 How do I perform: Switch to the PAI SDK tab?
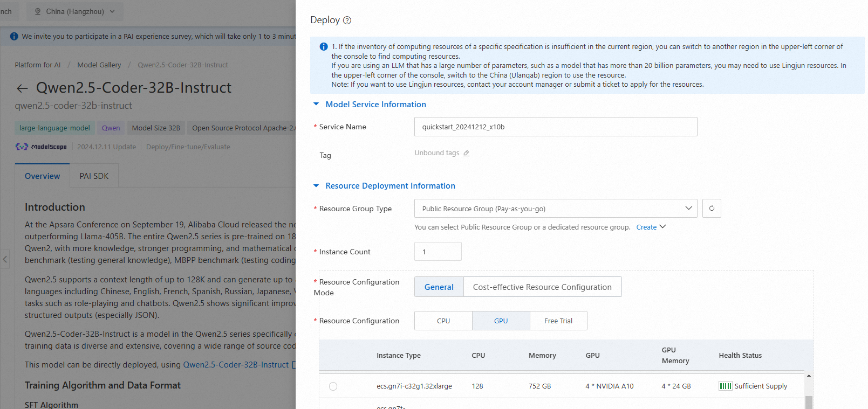(x=94, y=176)
